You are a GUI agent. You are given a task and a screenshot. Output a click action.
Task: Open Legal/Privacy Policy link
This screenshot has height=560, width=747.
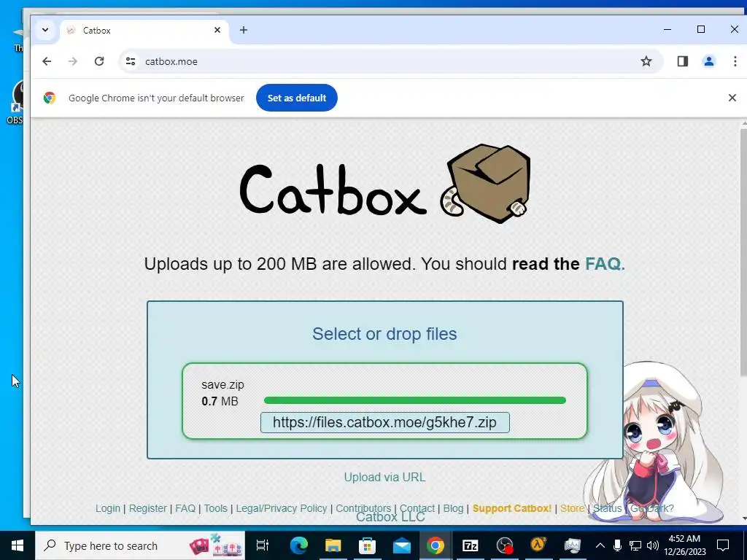(x=282, y=508)
